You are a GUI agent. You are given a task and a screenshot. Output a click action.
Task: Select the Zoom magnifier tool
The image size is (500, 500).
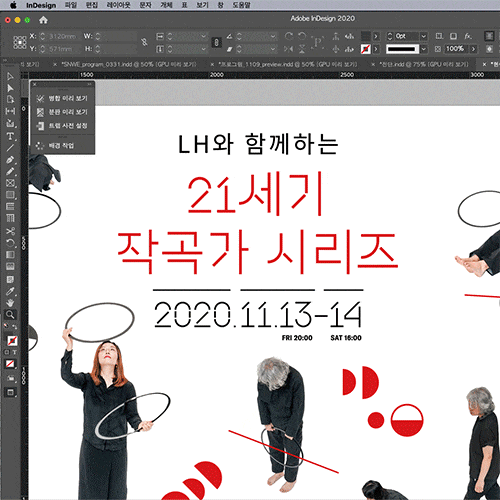pyautogui.click(x=10, y=314)
